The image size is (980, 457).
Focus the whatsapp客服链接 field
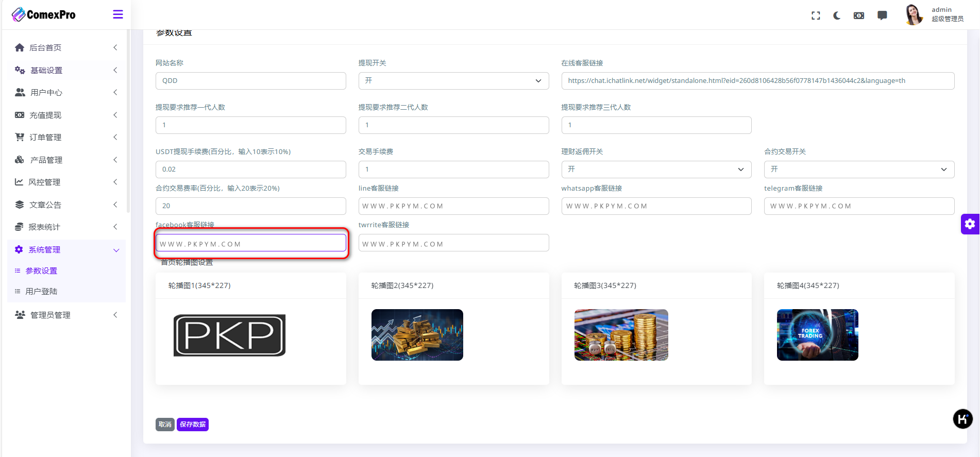[656, 206]
